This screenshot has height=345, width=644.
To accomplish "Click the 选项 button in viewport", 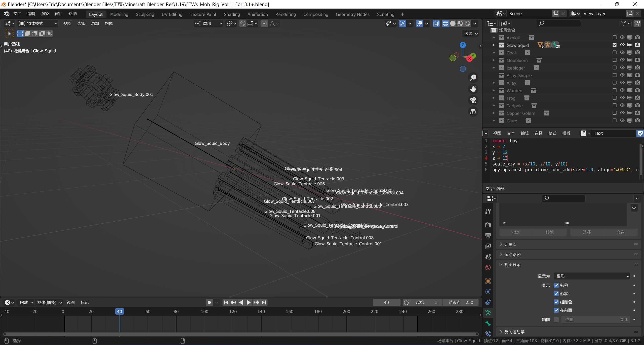I will [470, 33].
